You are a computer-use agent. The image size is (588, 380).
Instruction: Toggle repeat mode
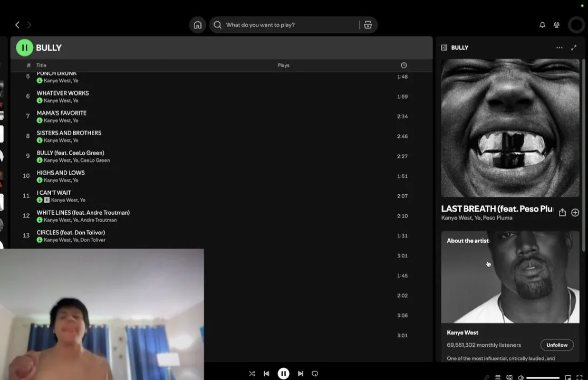[315, 374]
